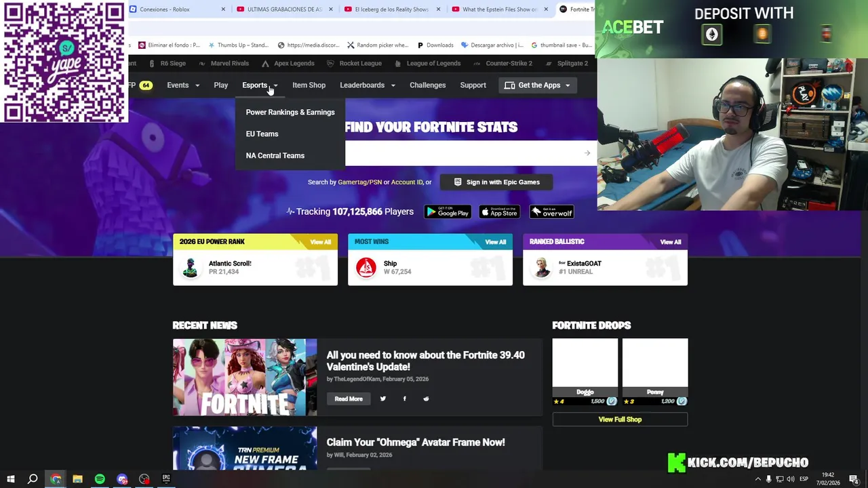Show hidden system tray icons
The width and height of the screenshot is (868, 488).
coord(758,479)
